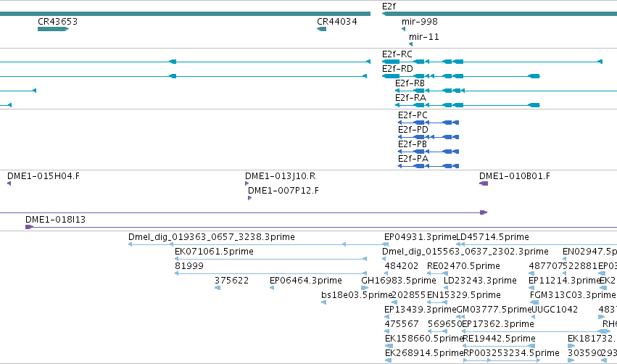Click the EP17362.3prime label
The height and width of the screenshot is (364, 617).
498,325
